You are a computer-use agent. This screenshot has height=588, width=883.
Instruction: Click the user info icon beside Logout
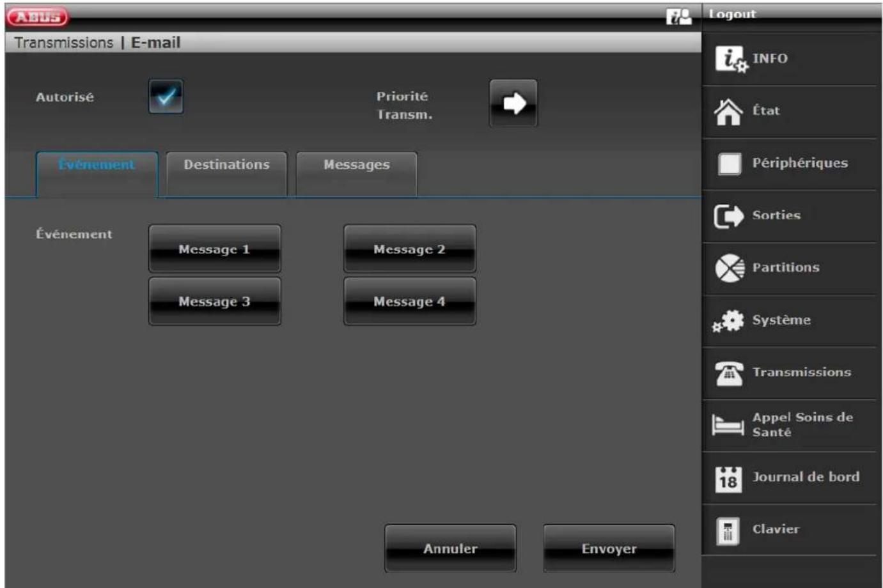(678, 16)
